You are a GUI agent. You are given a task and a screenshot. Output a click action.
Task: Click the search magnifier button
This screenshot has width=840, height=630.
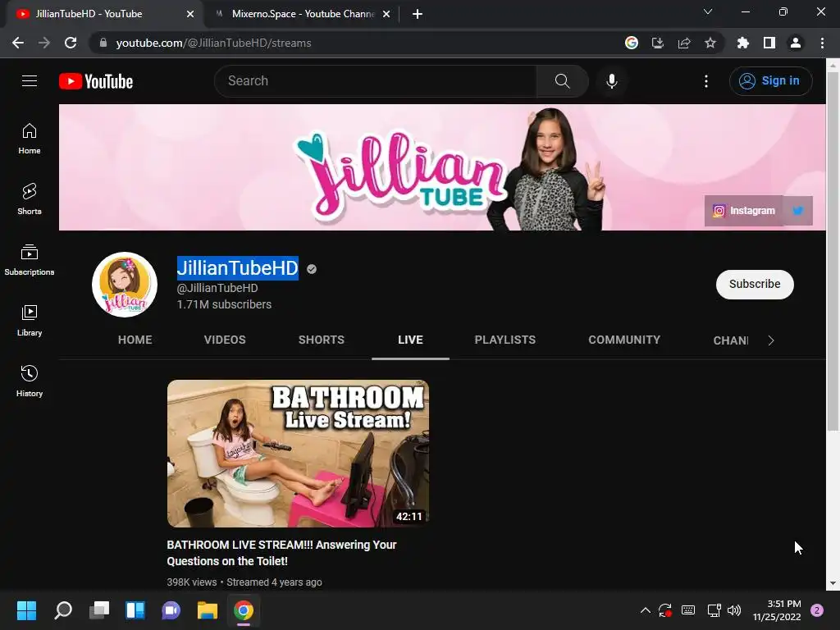(x=562, y=81)
